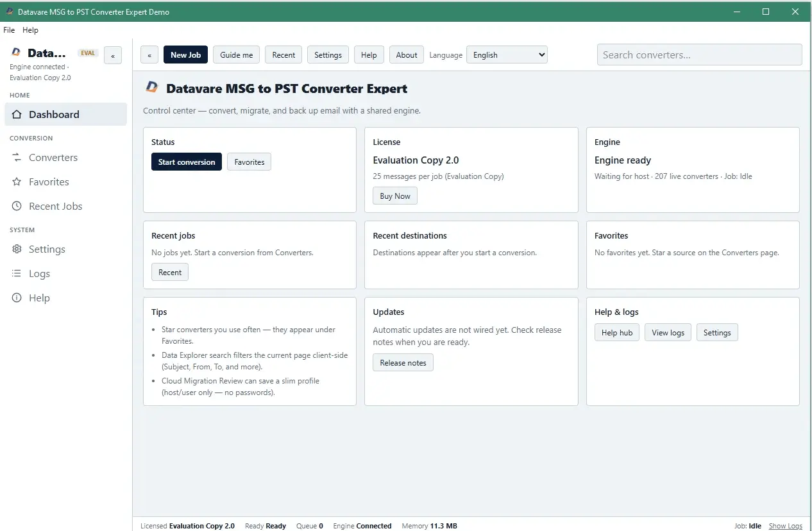The image size is (812, 531).
Task: Click "Job: Idle" in the status bar
Action: 748,526
